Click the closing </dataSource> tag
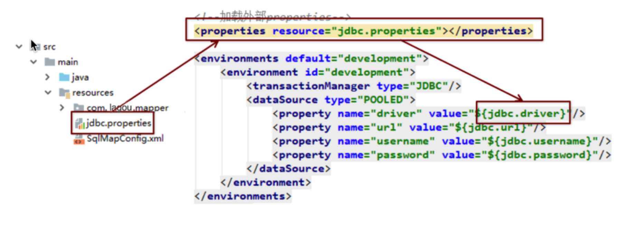Image resolution: width=644 pixels, height=225 pixels. click(288, 169)
